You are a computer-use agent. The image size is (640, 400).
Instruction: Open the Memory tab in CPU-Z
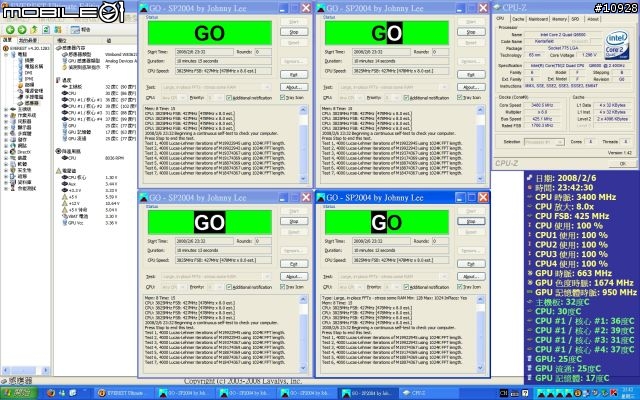tap(559, 19)
